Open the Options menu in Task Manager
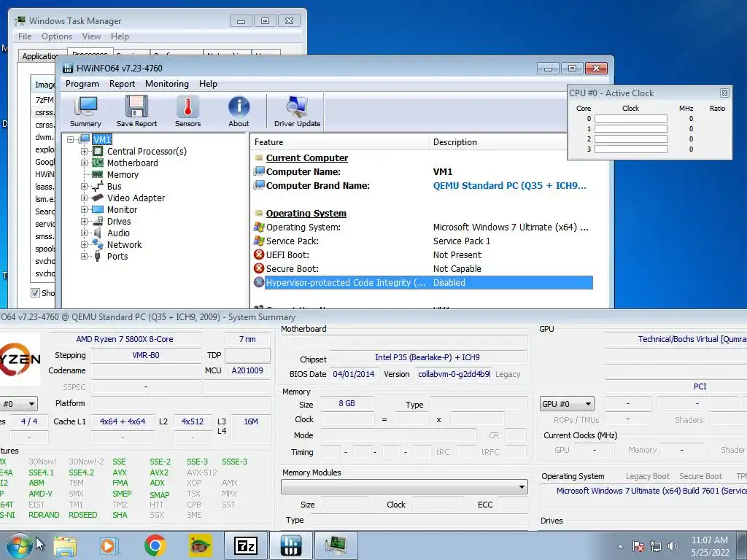Screen dimensions: 747x560 pos(57,36)
